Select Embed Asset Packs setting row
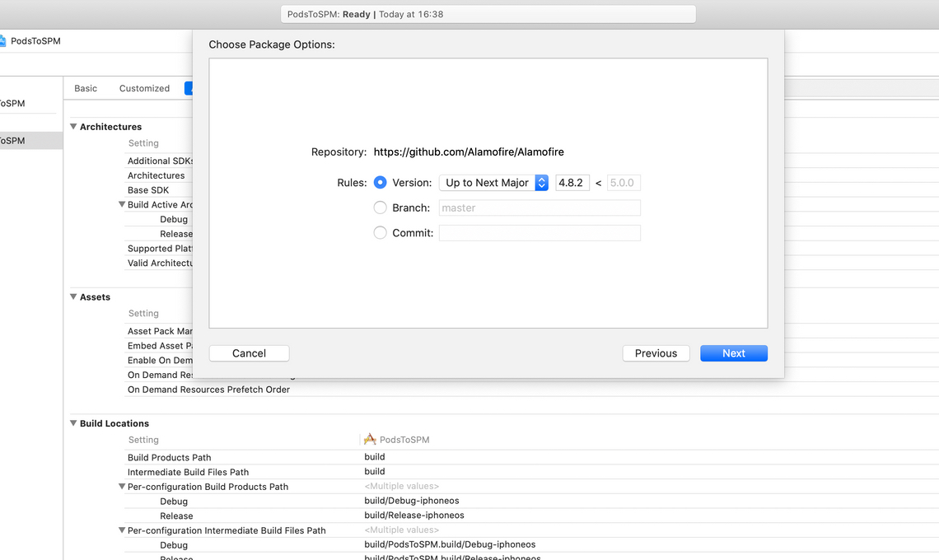The height and width of the screenshot is (560, 939). (x=159, y=346)
